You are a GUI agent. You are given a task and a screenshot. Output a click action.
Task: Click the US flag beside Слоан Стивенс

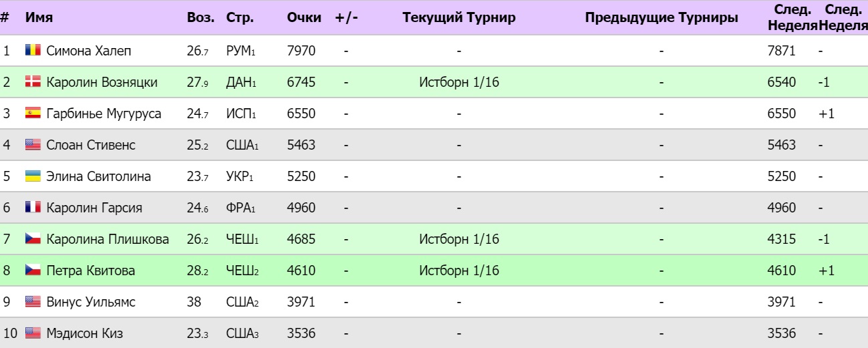click(33, 145)
